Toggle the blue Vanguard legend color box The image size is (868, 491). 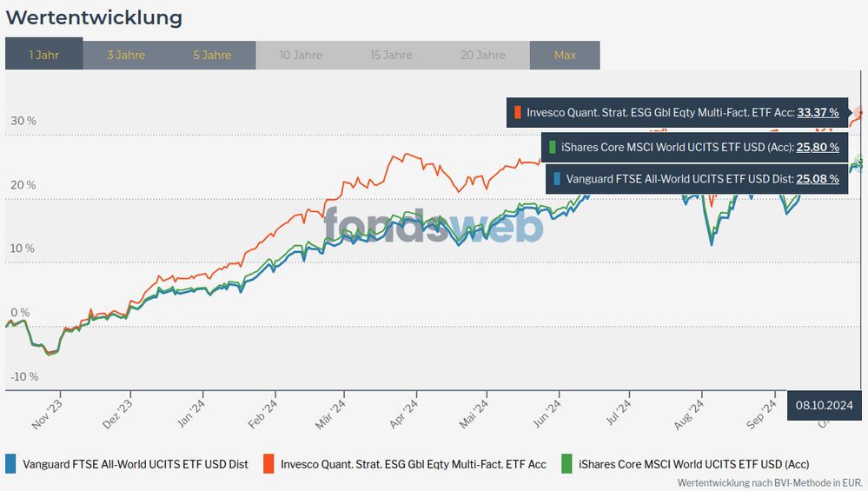(10, 464)
